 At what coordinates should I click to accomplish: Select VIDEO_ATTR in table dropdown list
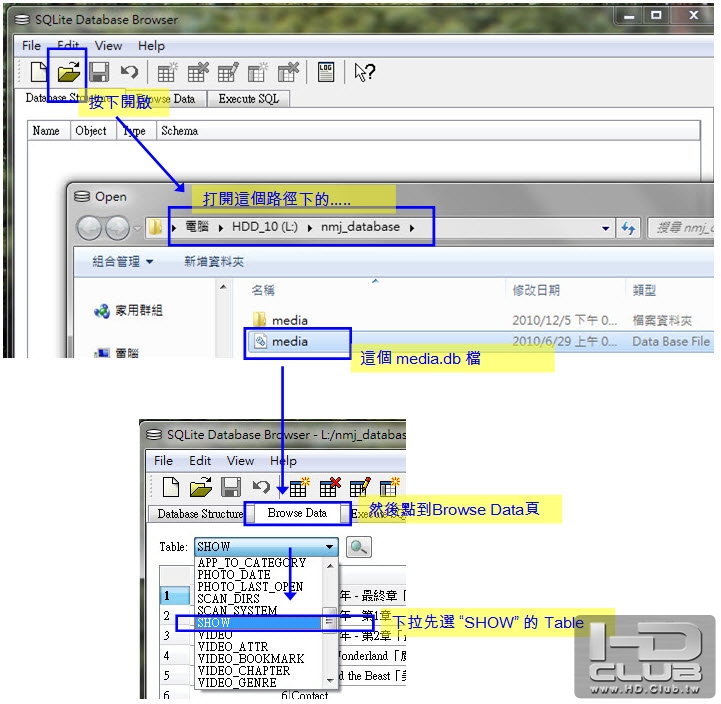point(233,647)
